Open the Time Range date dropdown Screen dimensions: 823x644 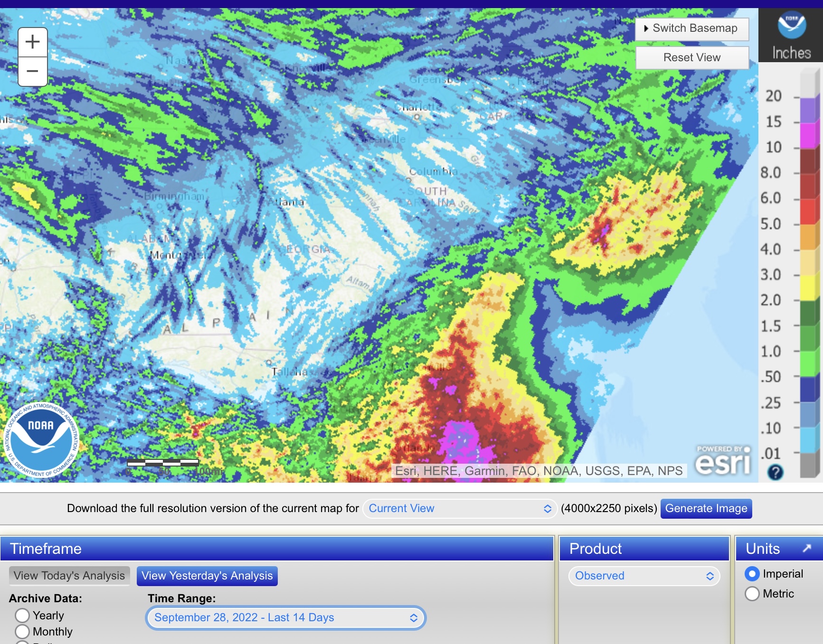(285, 617)
